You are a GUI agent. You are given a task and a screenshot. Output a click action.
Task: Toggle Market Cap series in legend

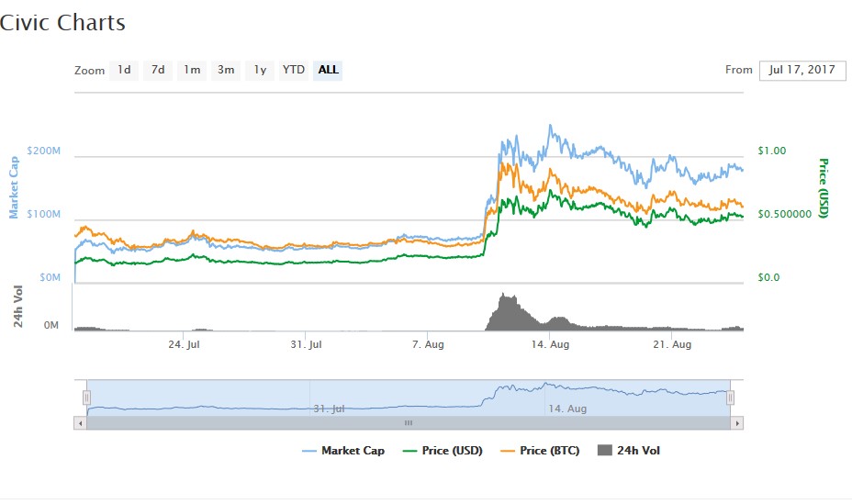(343, 450)
